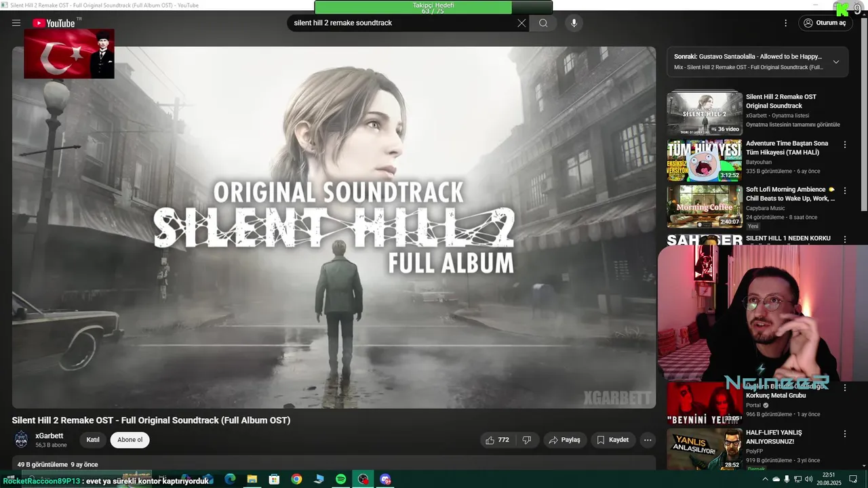
Task: Show hidden system tray icons chevron
Action: pyautogui.click(x=766, y=479)
